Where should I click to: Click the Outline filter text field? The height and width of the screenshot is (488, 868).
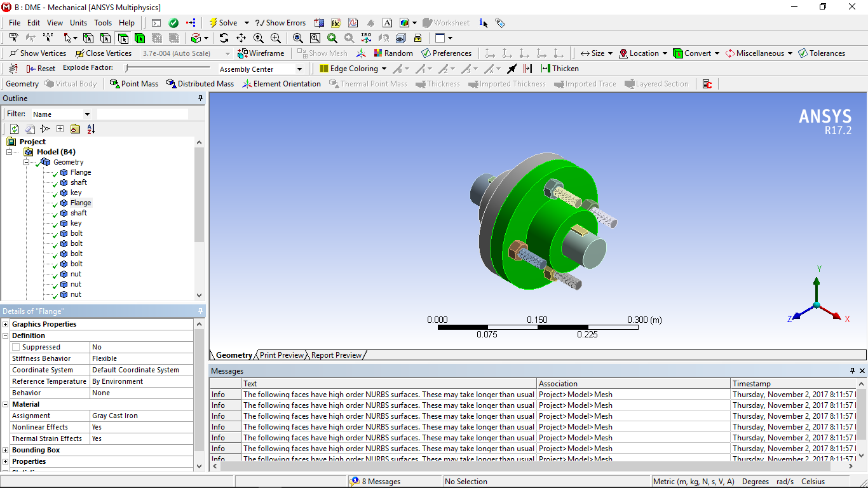pos(142,114)
